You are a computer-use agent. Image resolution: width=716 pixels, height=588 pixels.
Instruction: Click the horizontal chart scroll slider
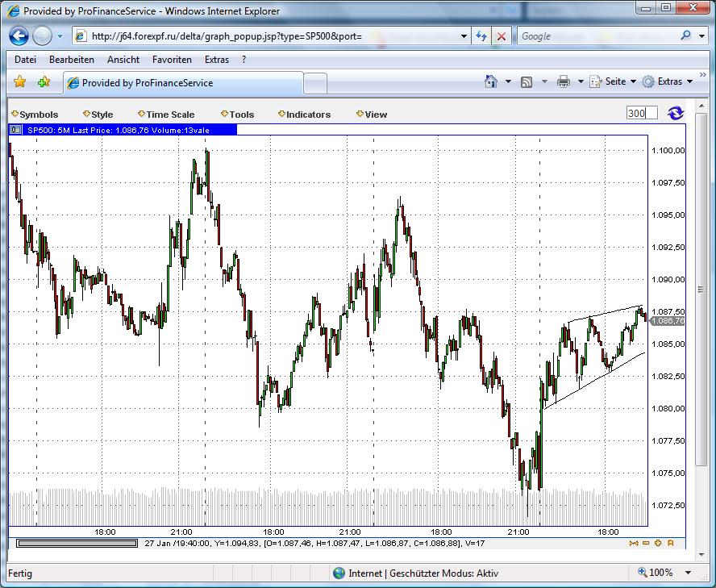click(77, 543)
